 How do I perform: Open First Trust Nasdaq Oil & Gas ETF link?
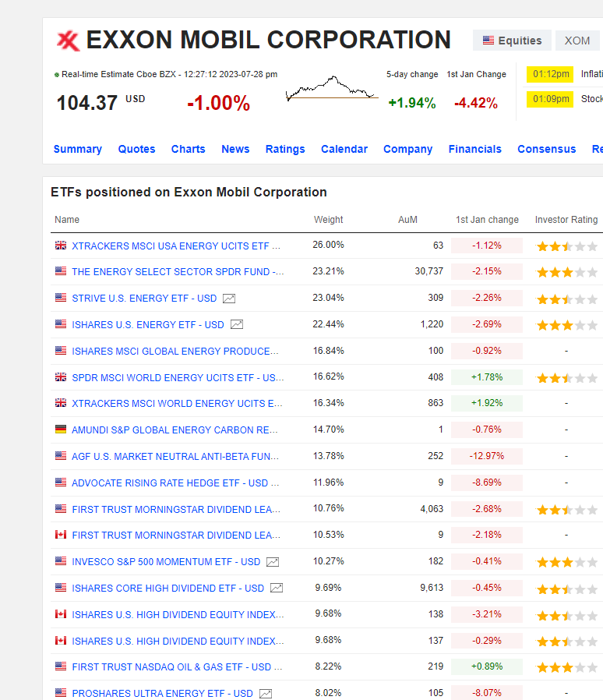click(177, 667)
